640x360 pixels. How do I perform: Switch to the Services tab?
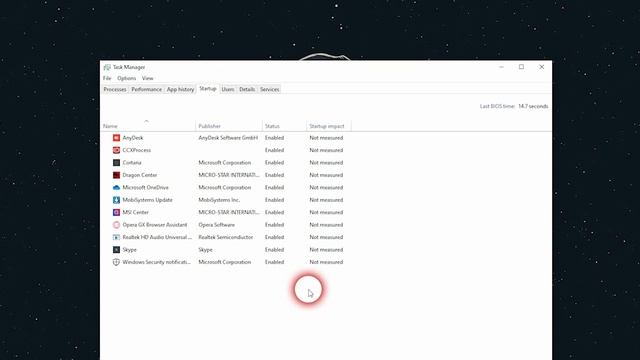pos(270,89)
